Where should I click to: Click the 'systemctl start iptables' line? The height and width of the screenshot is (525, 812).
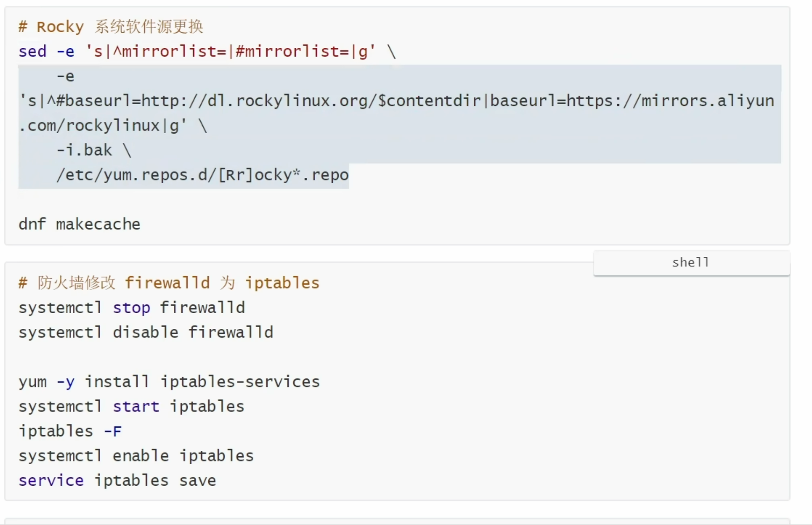pos(131,406)
